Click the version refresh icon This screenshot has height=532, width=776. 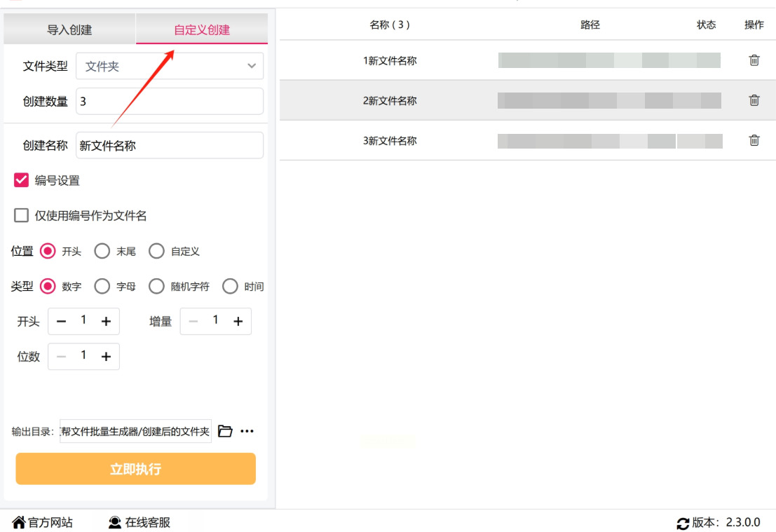(683, 524)
